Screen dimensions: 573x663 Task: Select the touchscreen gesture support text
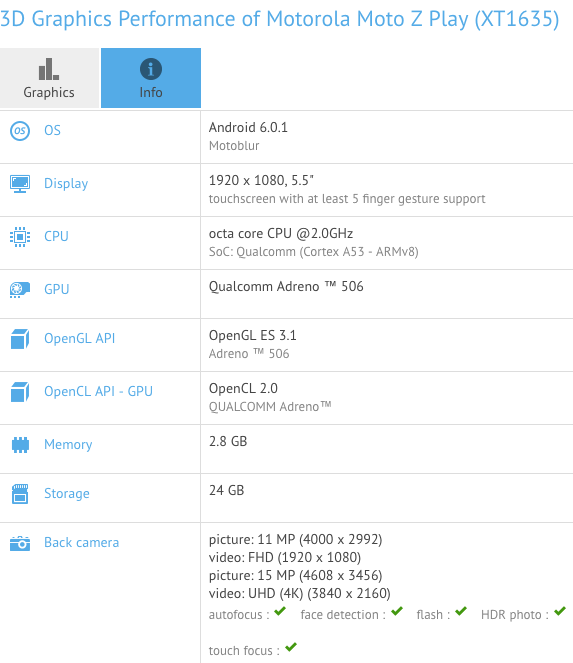347,199
